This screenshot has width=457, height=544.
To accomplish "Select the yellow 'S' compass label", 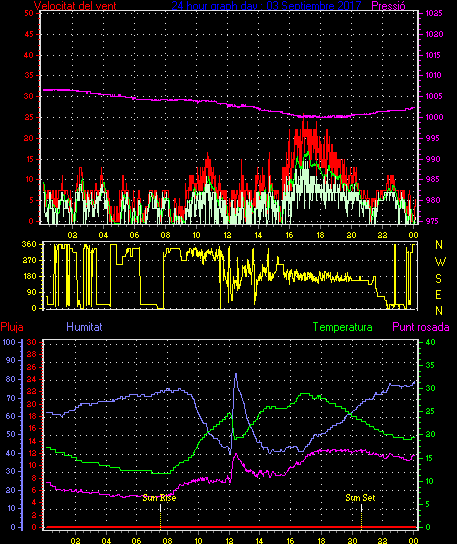I will pos(438,278).
